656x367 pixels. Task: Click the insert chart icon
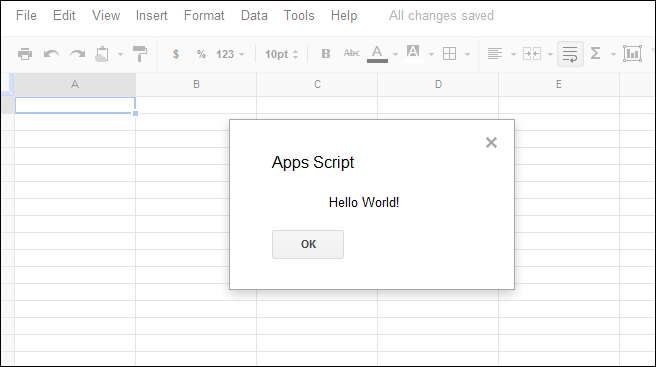pyautogui.click(x=632, y=54)
